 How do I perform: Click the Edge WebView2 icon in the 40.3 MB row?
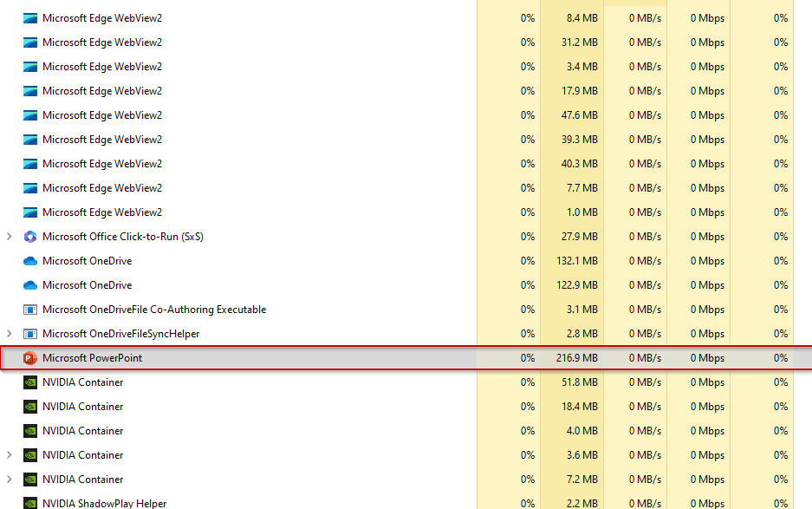pyautogui.click(x=30, y=164)
